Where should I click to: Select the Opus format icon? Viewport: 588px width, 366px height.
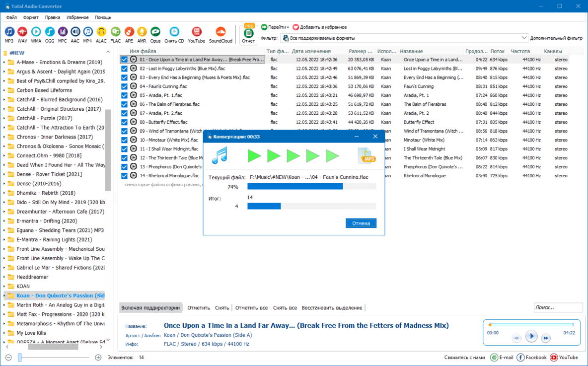point(155,34)
